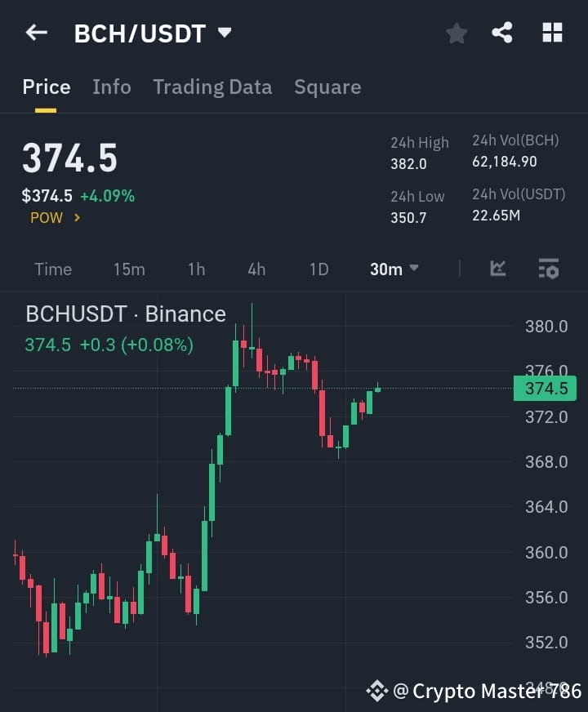Open the Trading Data tab
This screenshot has height=712, width=588.
click(x=212, y=87)
